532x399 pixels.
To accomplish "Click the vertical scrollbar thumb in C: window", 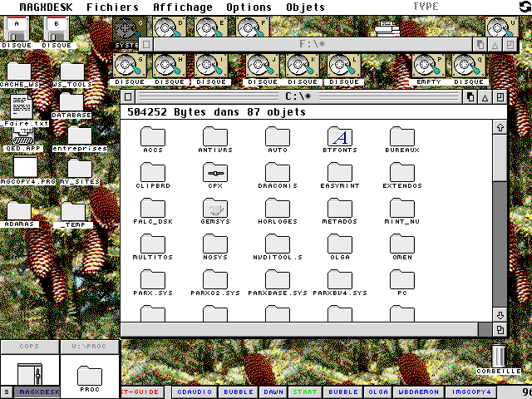I will pos(500,158).
